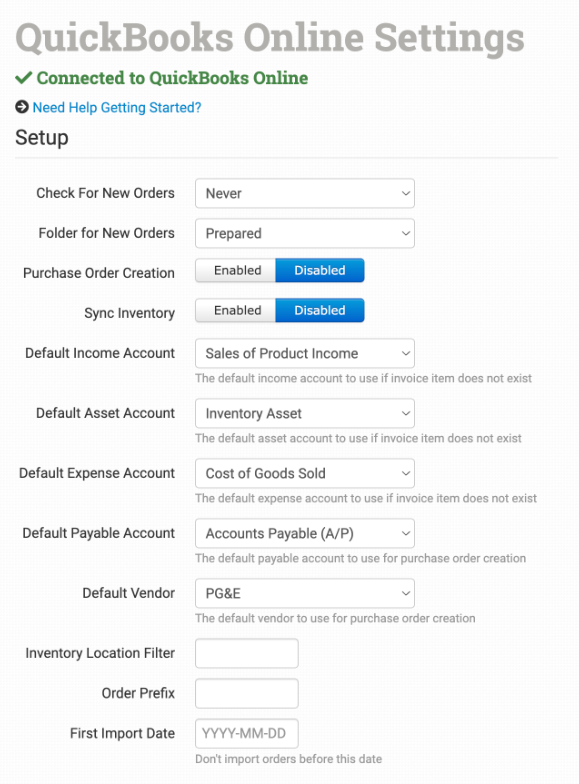Open the Default Asset Account dropdown

(x=304, y=413)
